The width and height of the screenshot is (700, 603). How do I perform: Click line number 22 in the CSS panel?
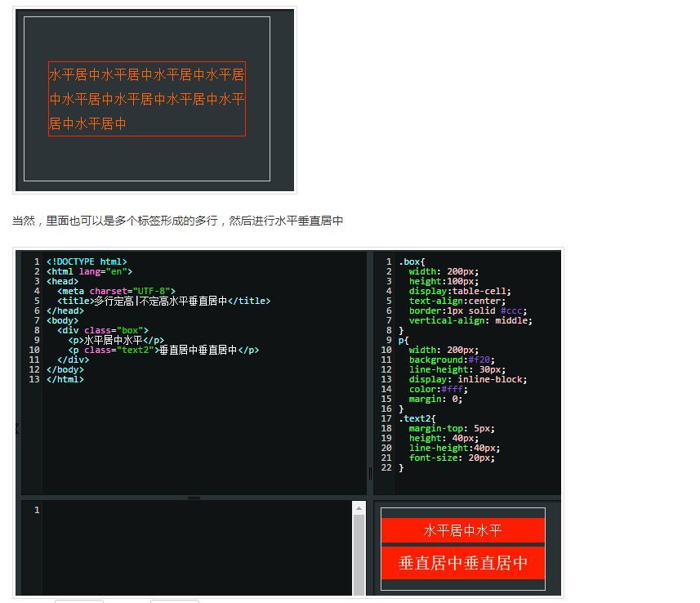386,468
